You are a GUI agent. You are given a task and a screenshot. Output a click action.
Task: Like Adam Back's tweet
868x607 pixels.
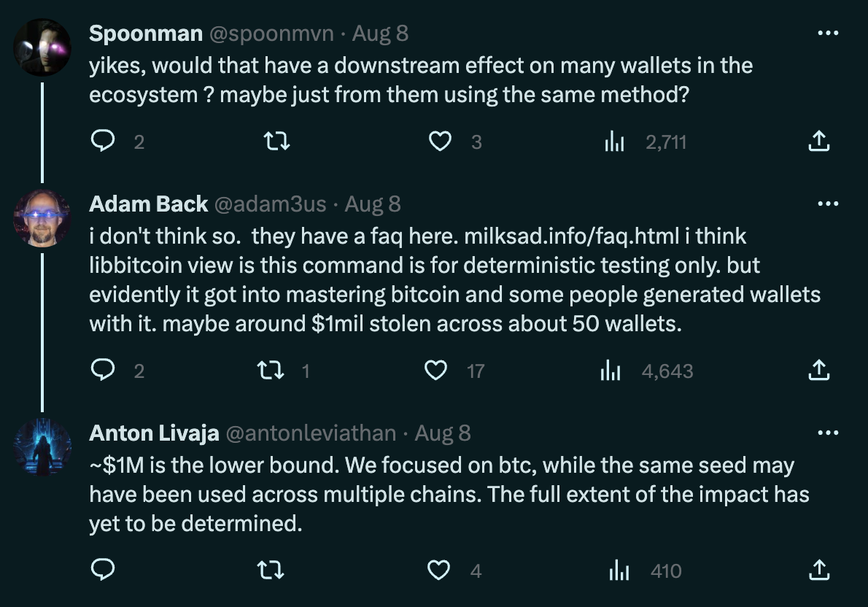click(x=436, y=371)
